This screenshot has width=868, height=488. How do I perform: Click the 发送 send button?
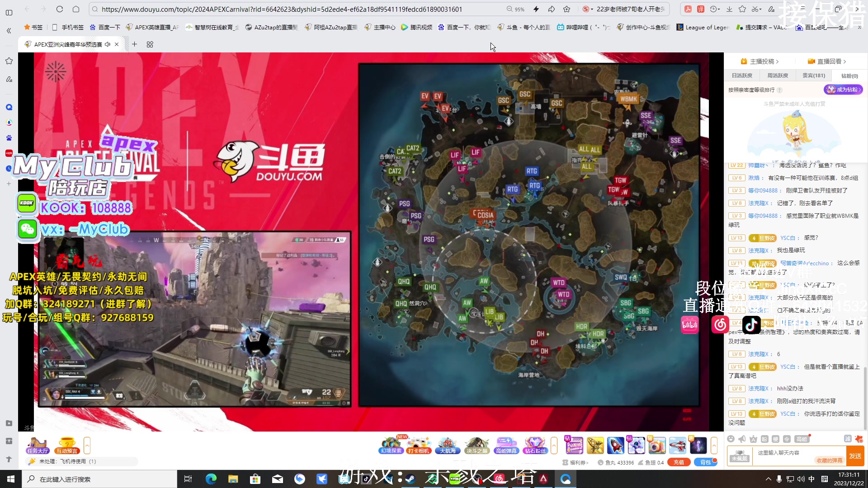855,456
